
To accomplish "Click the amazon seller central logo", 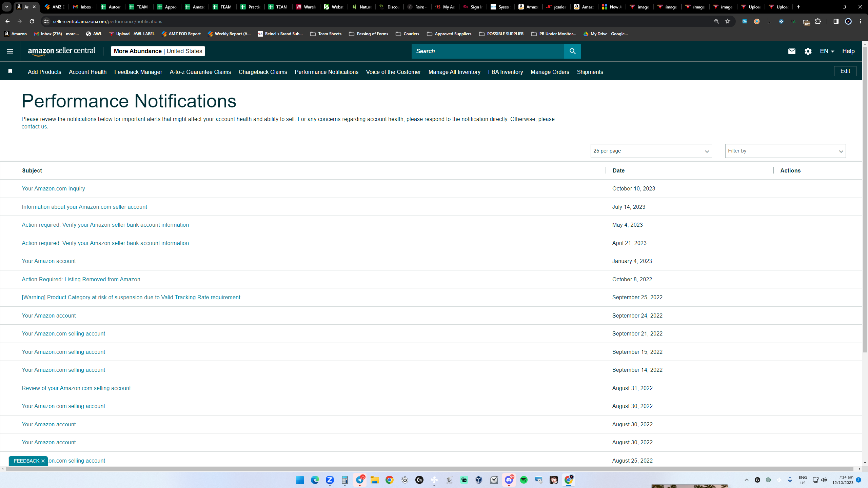I will point(61,51).
